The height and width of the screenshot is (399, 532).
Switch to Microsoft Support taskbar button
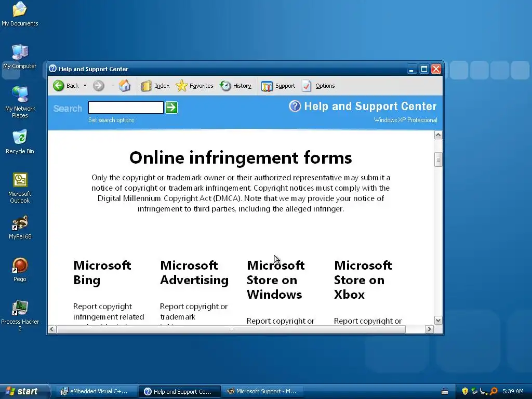tap(262, 392)
